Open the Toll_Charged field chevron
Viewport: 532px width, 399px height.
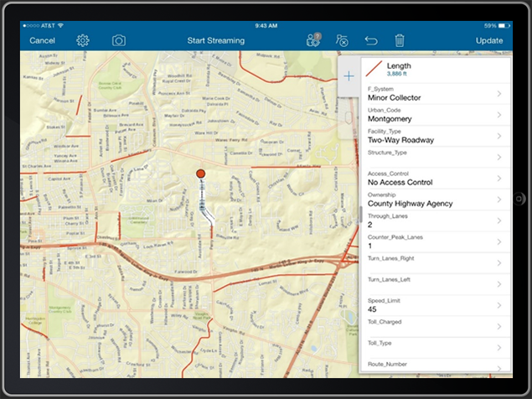coord(499,326)
